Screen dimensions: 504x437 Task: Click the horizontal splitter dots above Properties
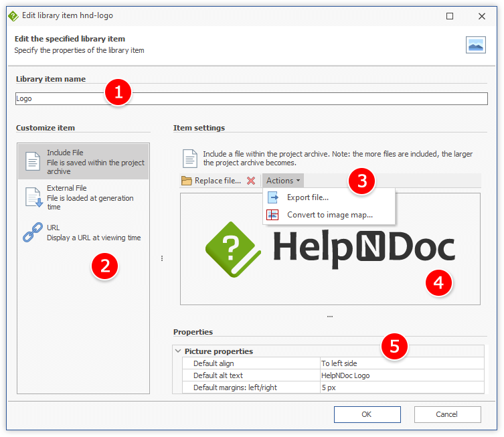(330, 317)
